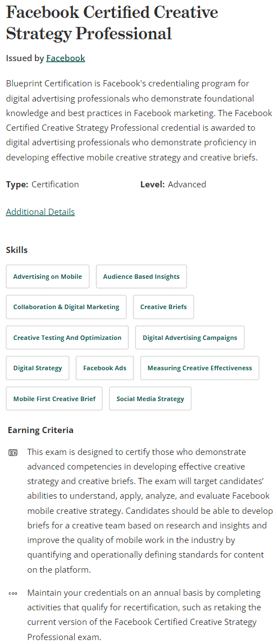Choose the Creative Briefs skill tag
This screenshot has height=644, width=277.
164,307
